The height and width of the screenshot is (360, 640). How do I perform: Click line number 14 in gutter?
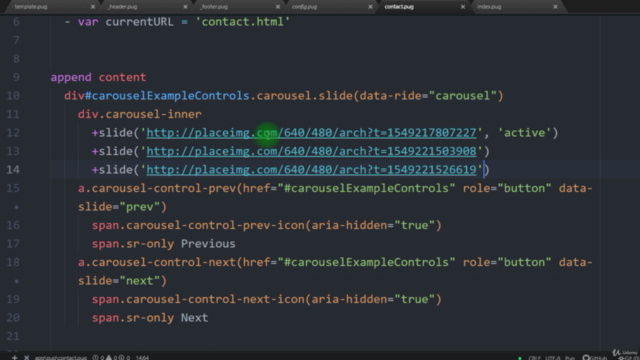coord(13,169)
